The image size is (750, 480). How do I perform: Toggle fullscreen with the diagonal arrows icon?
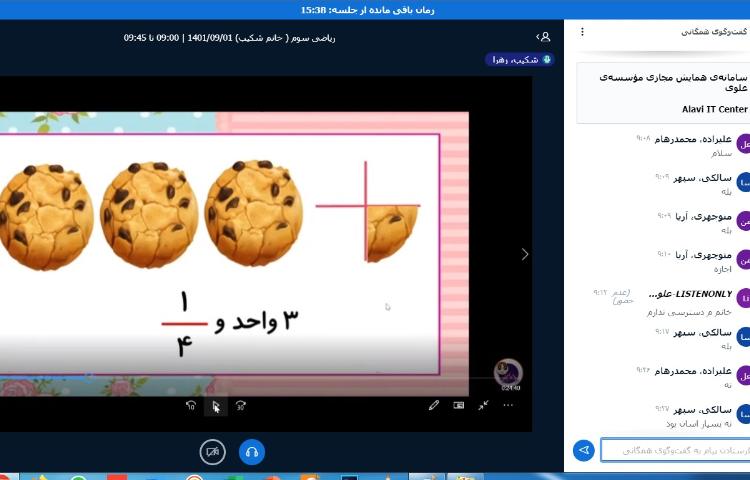tap(483, 406)
